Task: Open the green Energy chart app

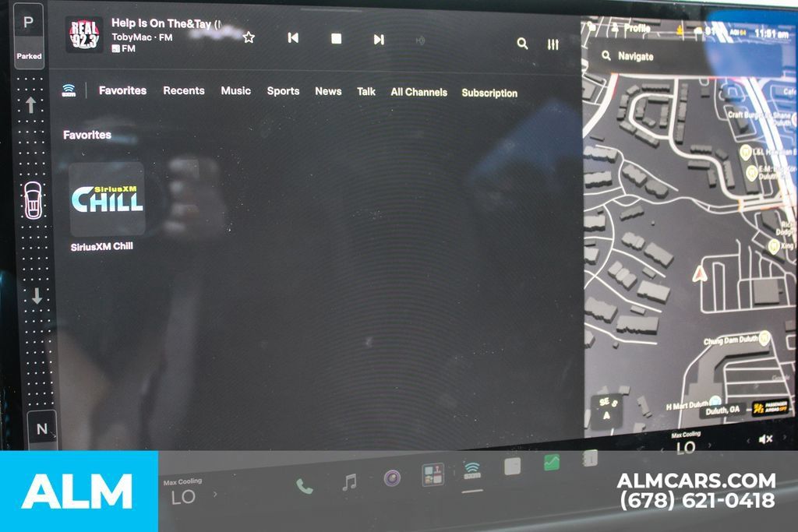Action: 552,462
